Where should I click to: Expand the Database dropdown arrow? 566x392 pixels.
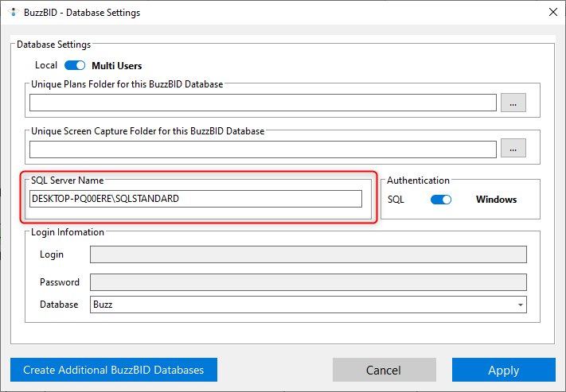(521, 305)
